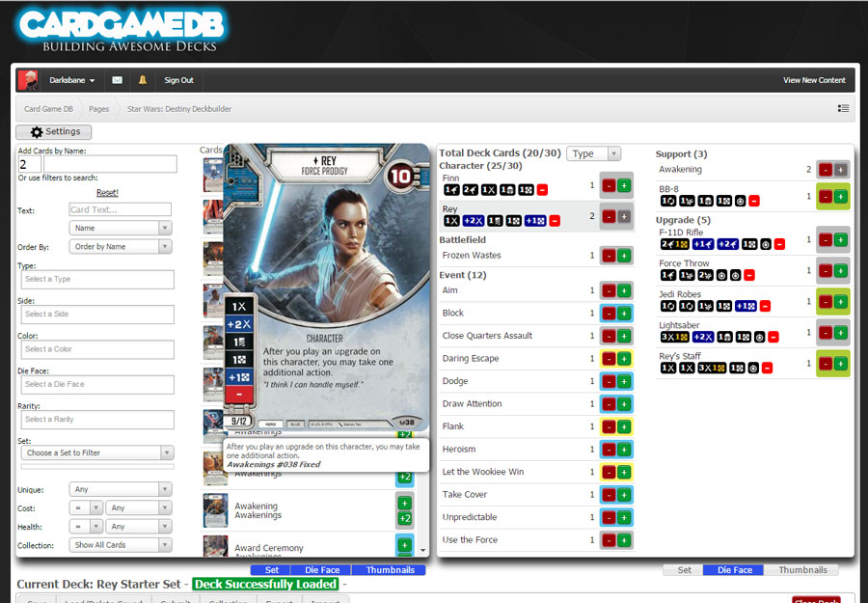Viewport: 868px width, 603px height.
Task: Click the Select a Type filter field
Action: click(97, 280)
